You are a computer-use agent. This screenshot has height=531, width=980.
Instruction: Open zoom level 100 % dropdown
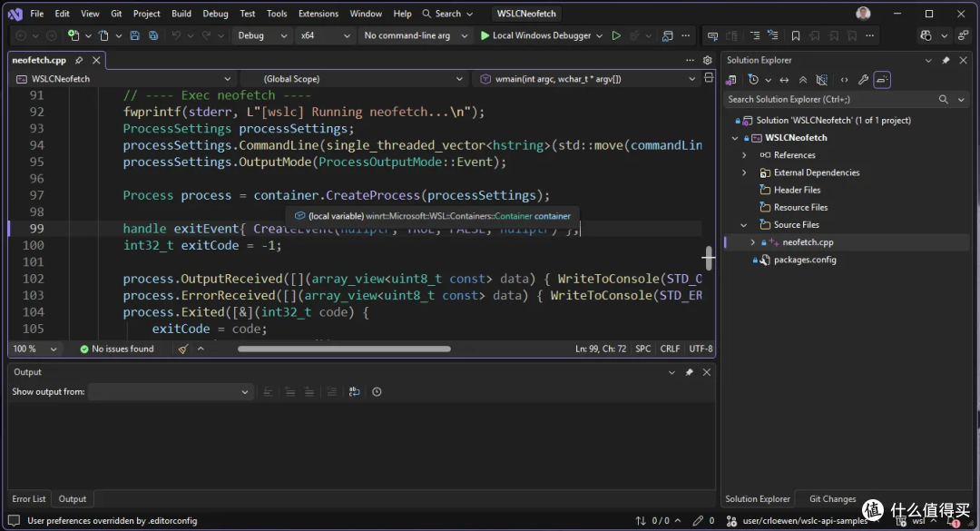coord(35,349)
